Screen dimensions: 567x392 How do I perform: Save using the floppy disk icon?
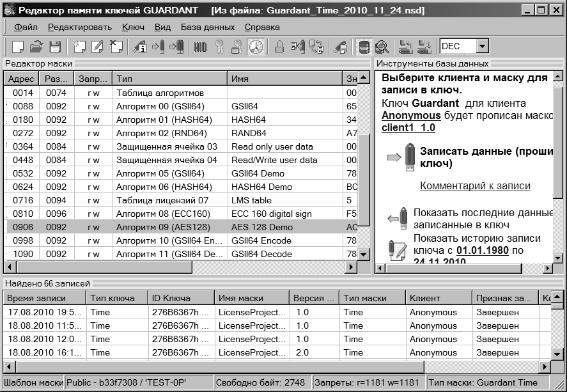[55, 46]
